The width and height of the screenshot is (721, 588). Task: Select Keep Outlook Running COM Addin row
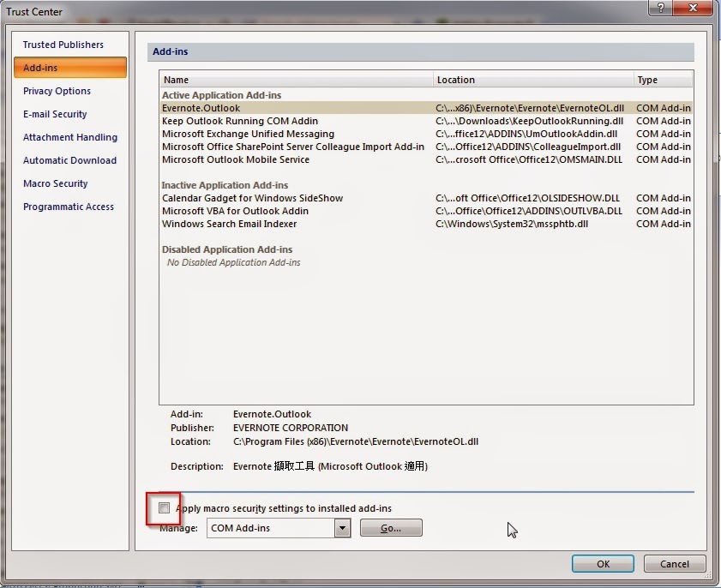[x=426, y=121]
